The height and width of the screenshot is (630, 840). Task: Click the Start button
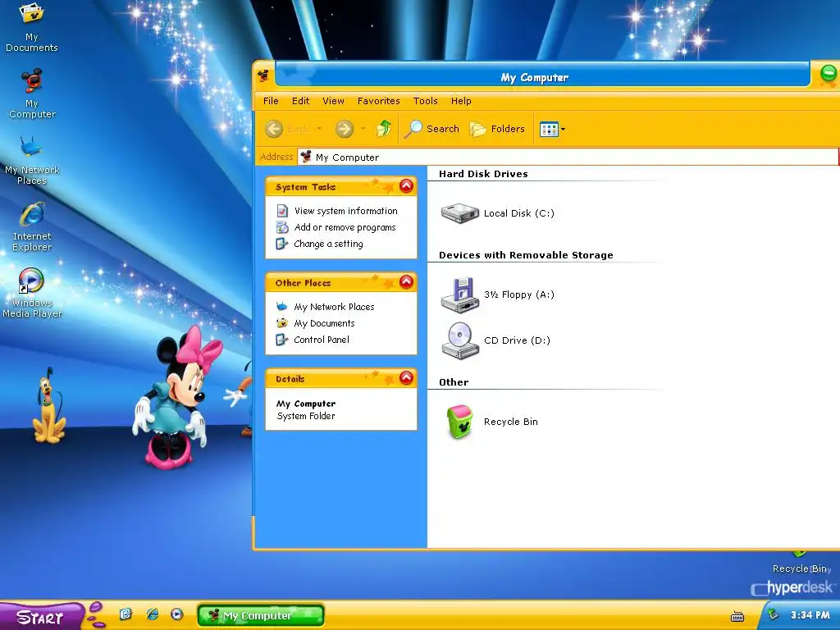pyautogui.click(x=41, y=617)
